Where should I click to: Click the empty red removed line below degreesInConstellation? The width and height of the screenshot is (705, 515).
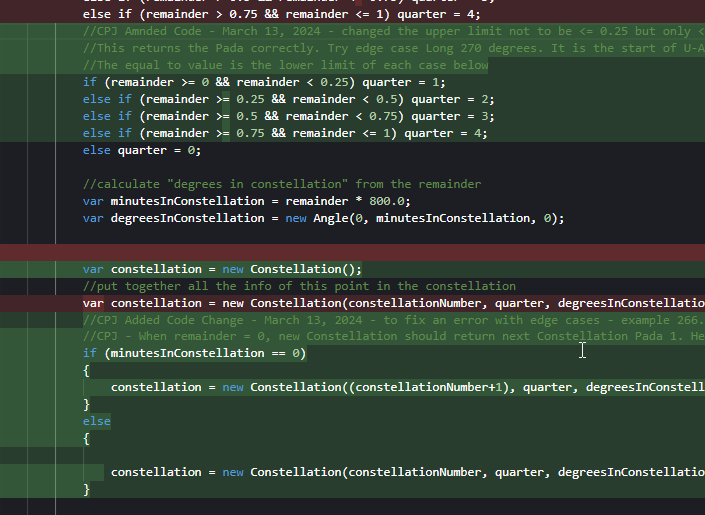pyautogui.click(x=352, y=252)
